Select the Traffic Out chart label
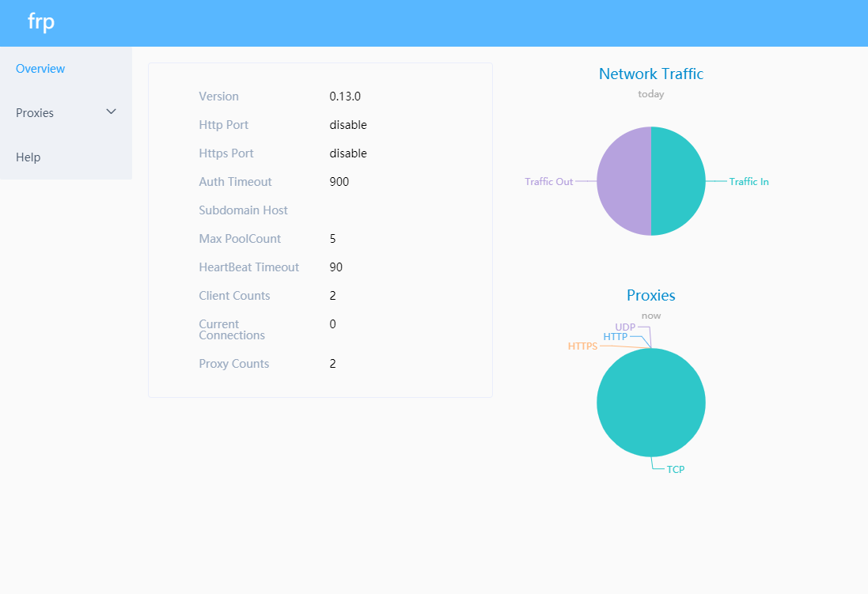The width and height of the screenshot is (868, 594). [x=548, y=182]
